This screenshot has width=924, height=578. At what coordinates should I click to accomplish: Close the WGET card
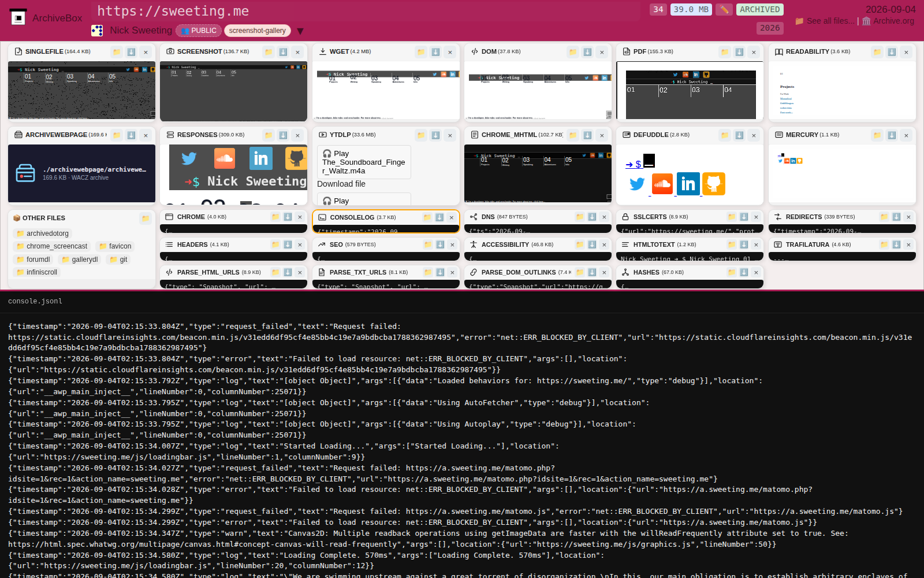pos(450,52)
